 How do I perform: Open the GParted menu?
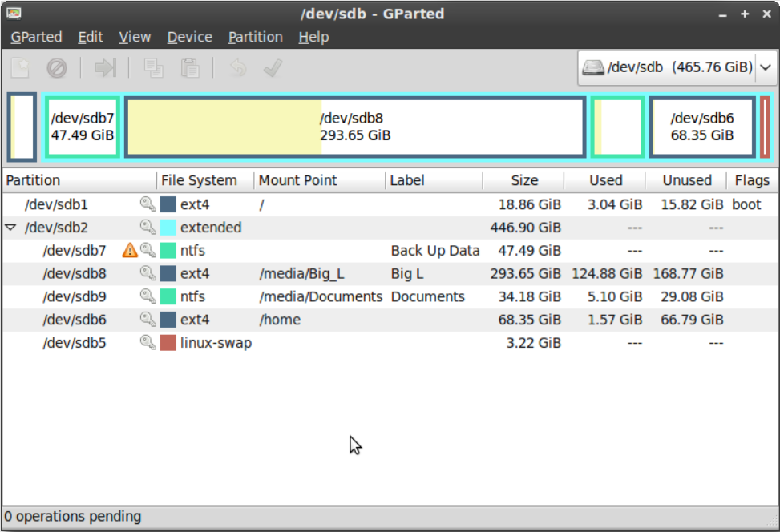click(36, 37)
